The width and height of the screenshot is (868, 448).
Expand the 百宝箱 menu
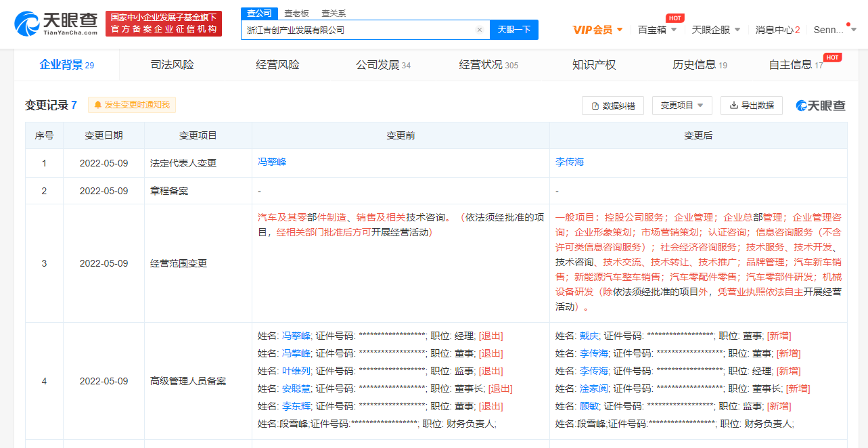point(657,30)
